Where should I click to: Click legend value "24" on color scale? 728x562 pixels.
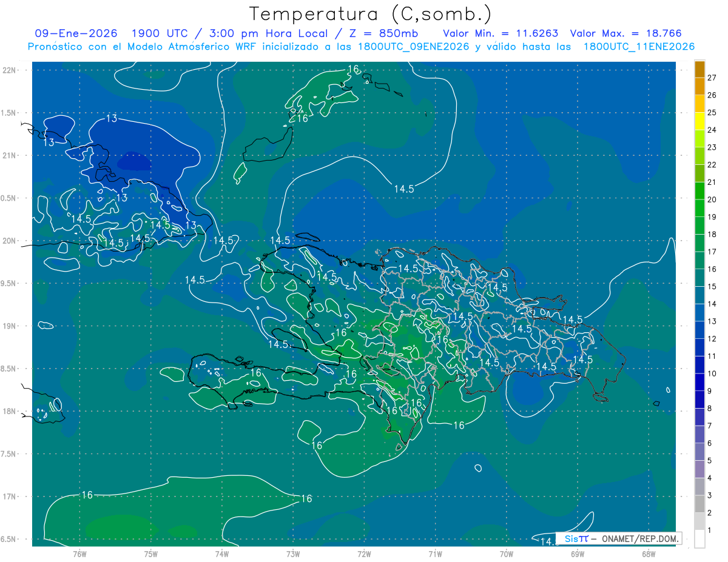[x=712, y=130]
